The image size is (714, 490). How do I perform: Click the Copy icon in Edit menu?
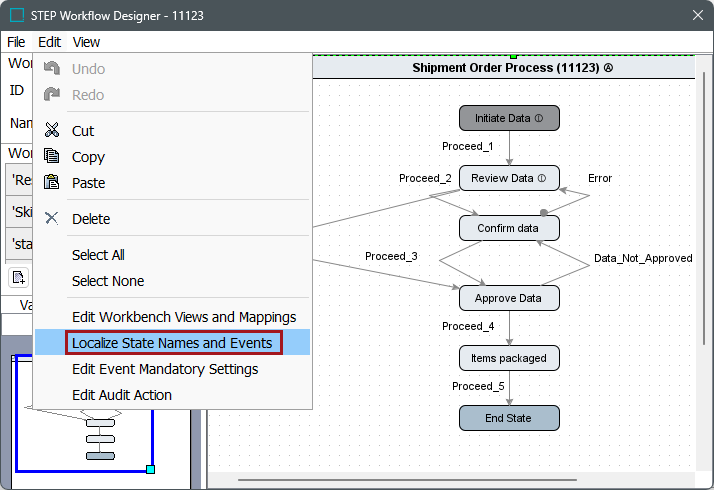click(52, 157)
